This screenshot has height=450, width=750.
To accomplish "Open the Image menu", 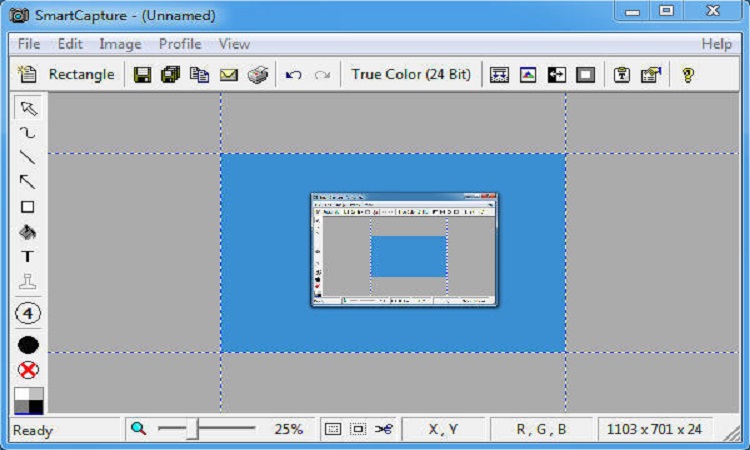I will [x=120, y=44].
